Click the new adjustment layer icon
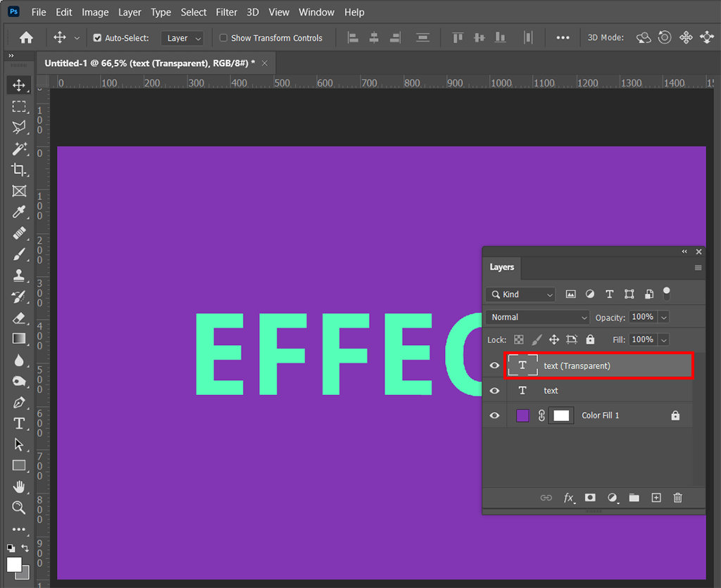The width and height of the screenshot is (721, 588). (x=613, y=498)
